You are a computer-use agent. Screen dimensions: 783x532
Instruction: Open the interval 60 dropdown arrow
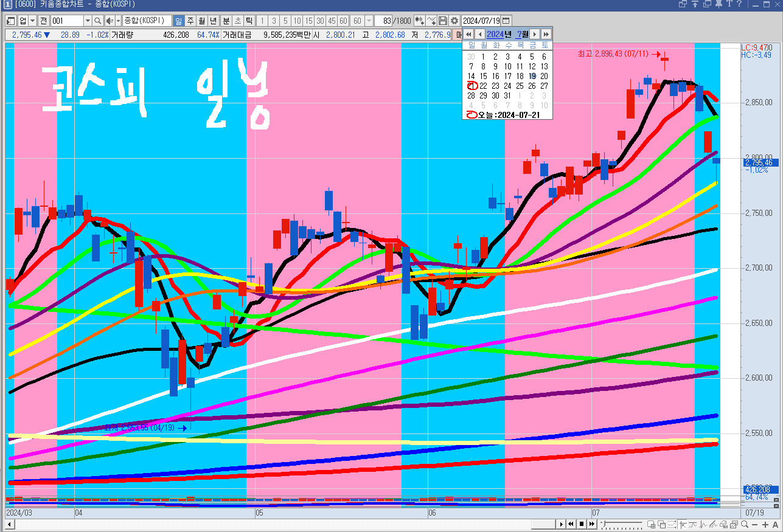369,21
